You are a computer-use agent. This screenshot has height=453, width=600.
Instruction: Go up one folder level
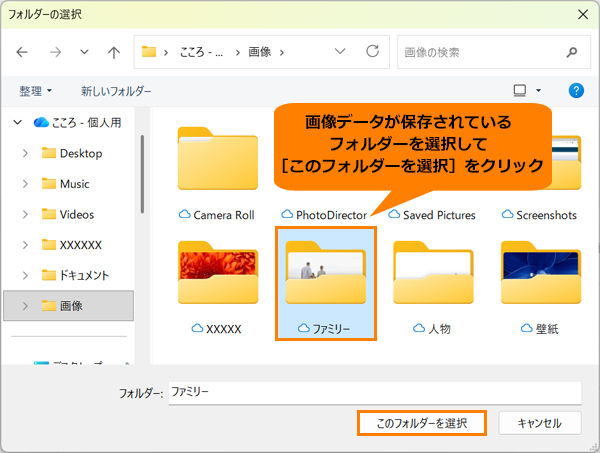pyautogui.click(x=114, y=51)
